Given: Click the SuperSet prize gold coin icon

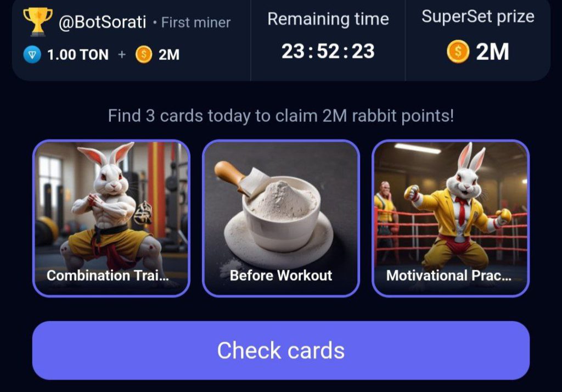Looking at the screenshot, I should (458, 52).
